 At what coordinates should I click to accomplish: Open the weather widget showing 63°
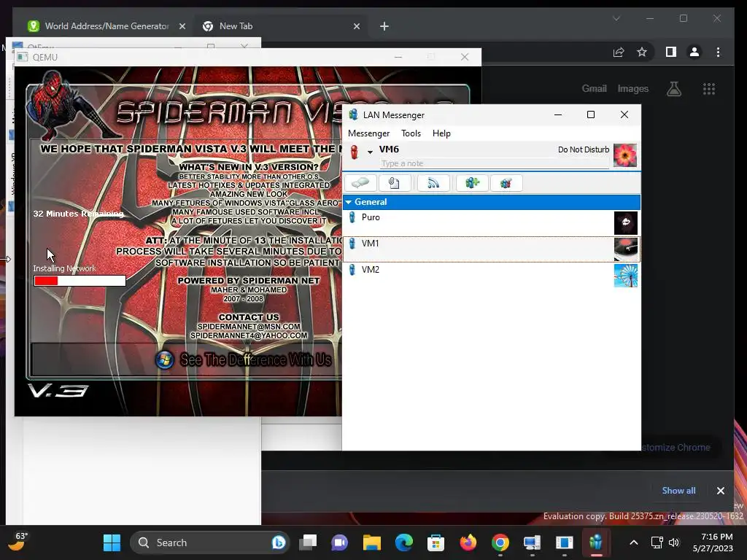[18, 542]
